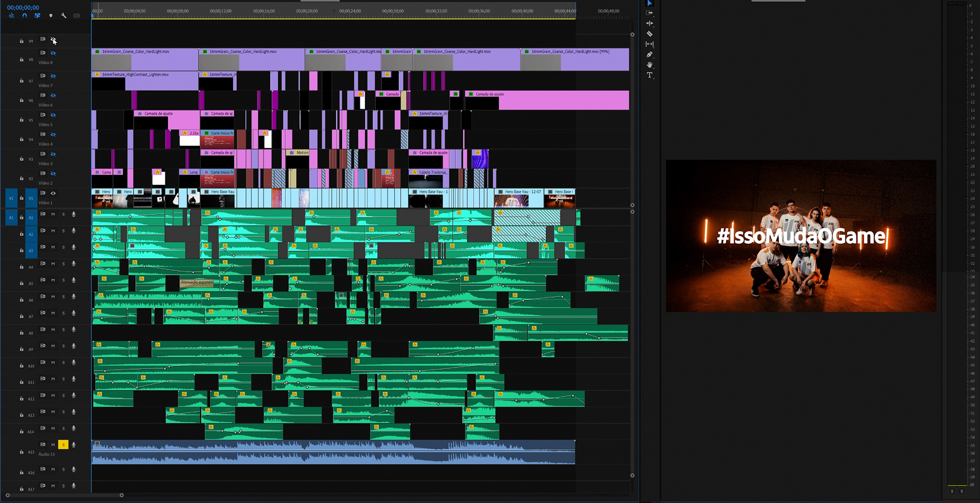980x503 pixels.
Task: Mute audio track A1
Action: [53, 214]
